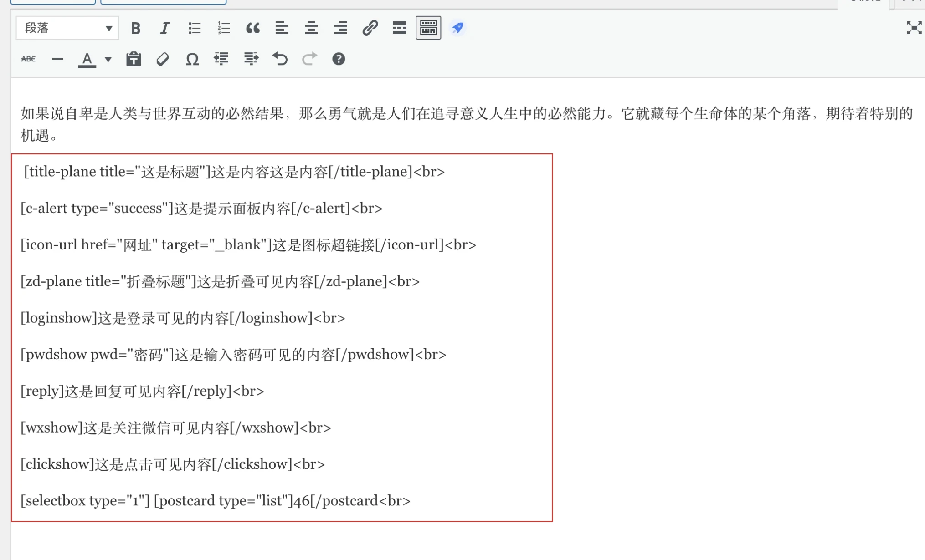Click the [zd-plane title= shortcode line

click(220, 281)
